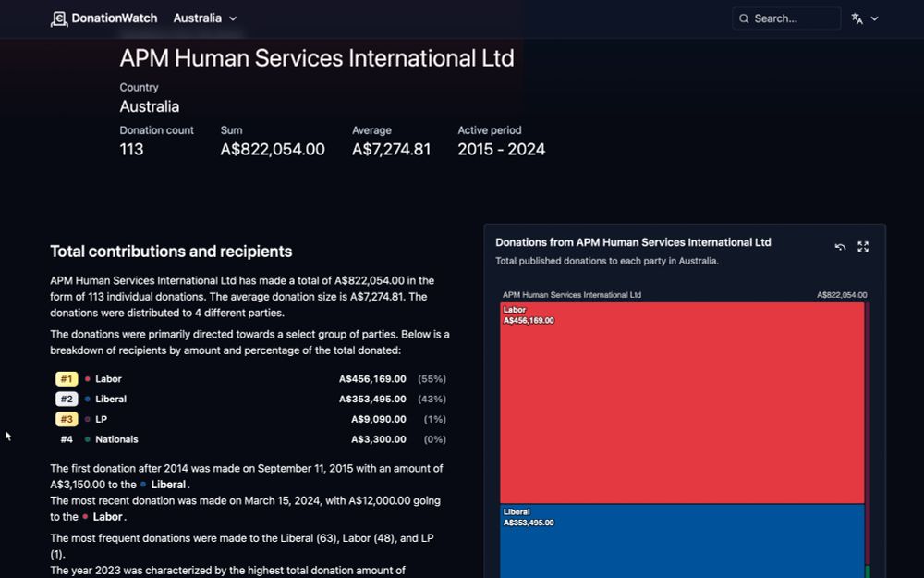Click the green dot beside Nationals row
The image size is (924, 578).
(87, 439)
